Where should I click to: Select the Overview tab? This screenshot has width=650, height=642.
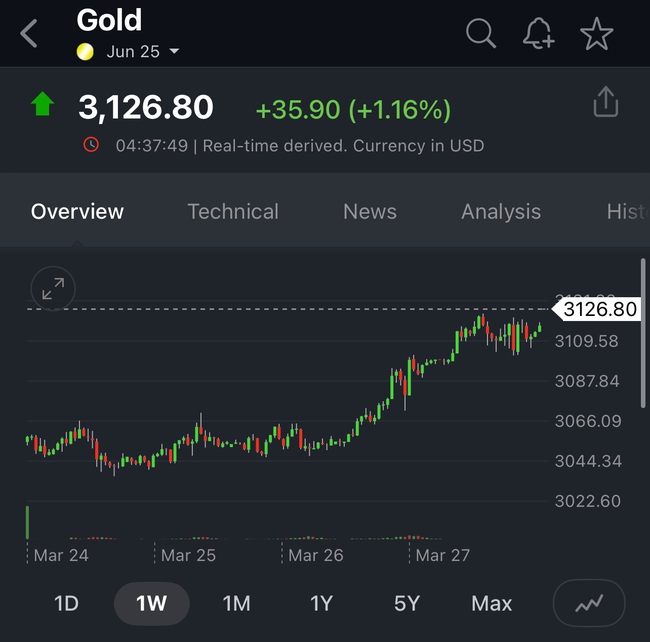point(78,212)
